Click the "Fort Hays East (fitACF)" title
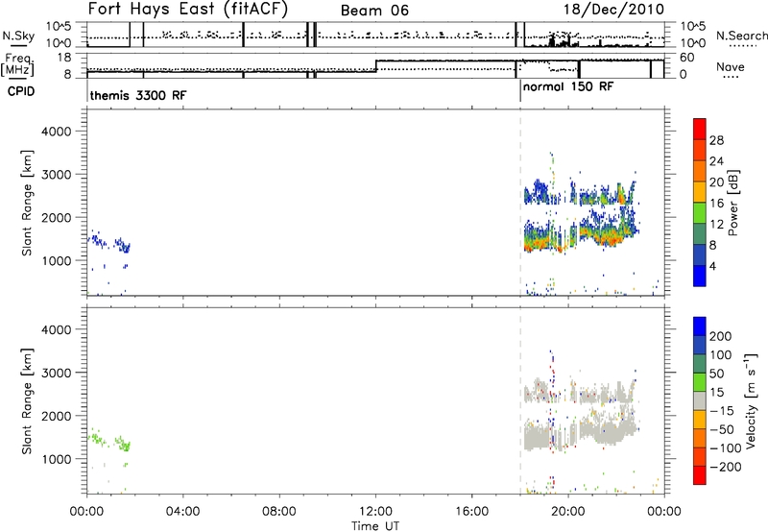The image size is (768, 532). pos(187,10)
